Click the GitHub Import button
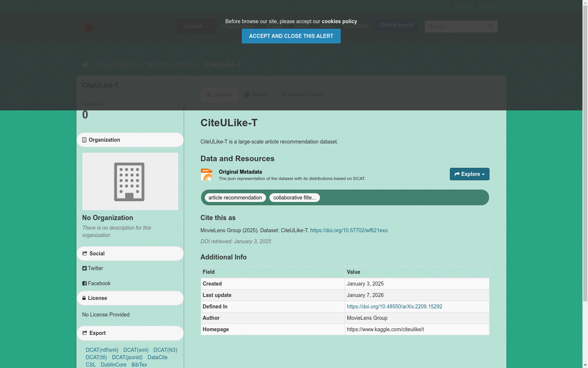This screenshot has width=588, height=368. coord(397,25)
